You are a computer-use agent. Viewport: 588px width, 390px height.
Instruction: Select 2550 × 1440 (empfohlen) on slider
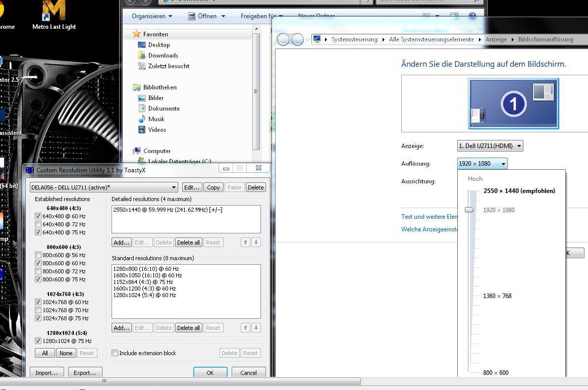[519, 190]
